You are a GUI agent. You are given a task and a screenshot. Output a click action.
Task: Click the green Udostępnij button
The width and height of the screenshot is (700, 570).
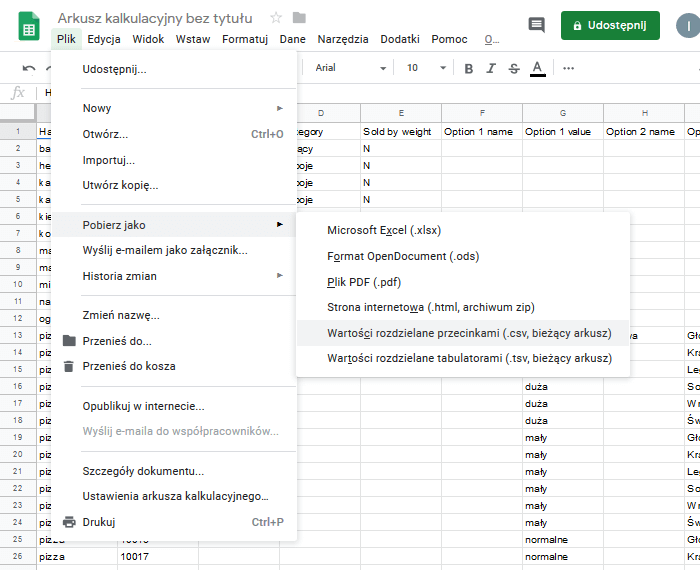point(610,26)
